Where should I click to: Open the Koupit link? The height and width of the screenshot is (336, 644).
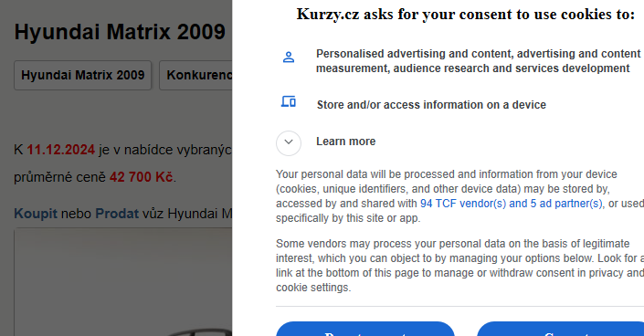tap(36, 214)
